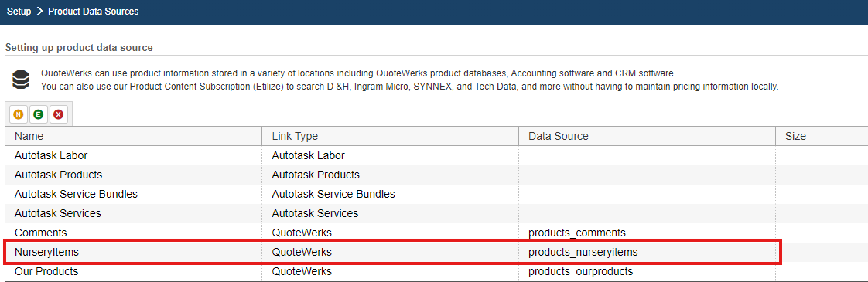Select the Autotask Services row
This screenshot has width=868, height=282.
point(437,213)
